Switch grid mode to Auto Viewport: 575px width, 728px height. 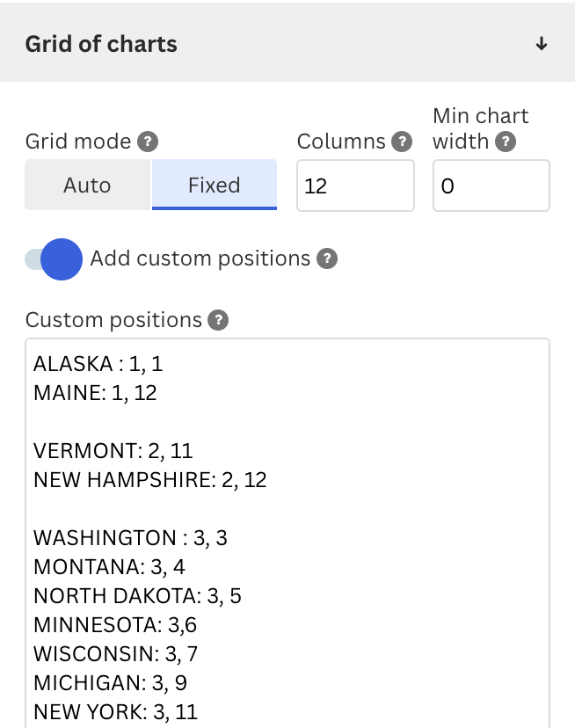(87, 186)
